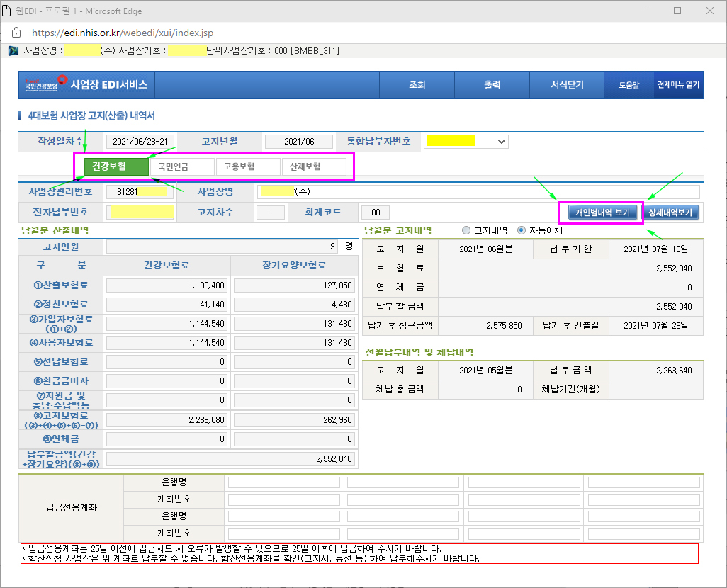Switch to the 국민연금 tab

[x=182, y=167]
